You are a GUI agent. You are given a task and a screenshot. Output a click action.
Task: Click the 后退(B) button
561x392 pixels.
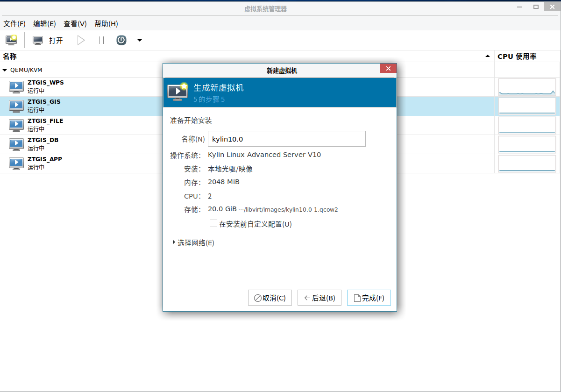(x=319, y=298)
